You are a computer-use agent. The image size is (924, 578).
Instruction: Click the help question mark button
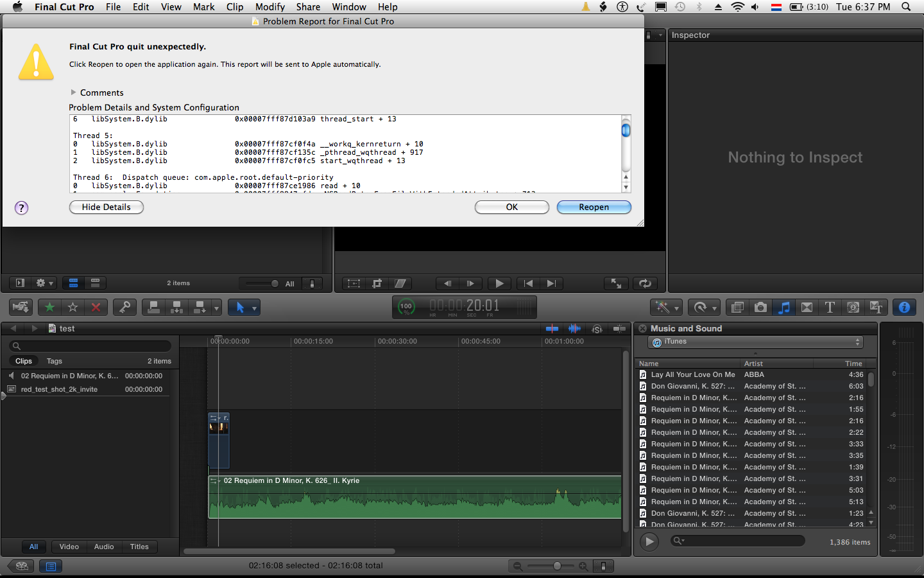[21, 207]
